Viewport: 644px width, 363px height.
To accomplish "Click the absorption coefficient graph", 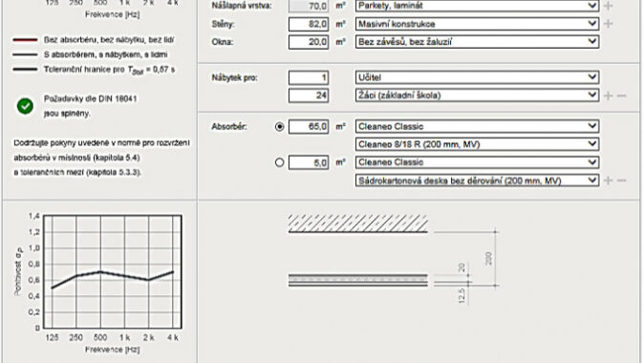I will (112, 271).
